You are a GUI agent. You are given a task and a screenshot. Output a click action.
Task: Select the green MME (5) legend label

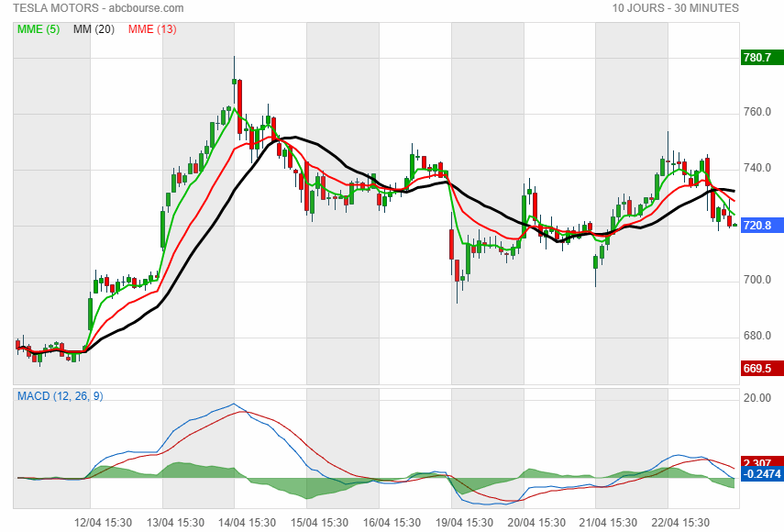39,29
